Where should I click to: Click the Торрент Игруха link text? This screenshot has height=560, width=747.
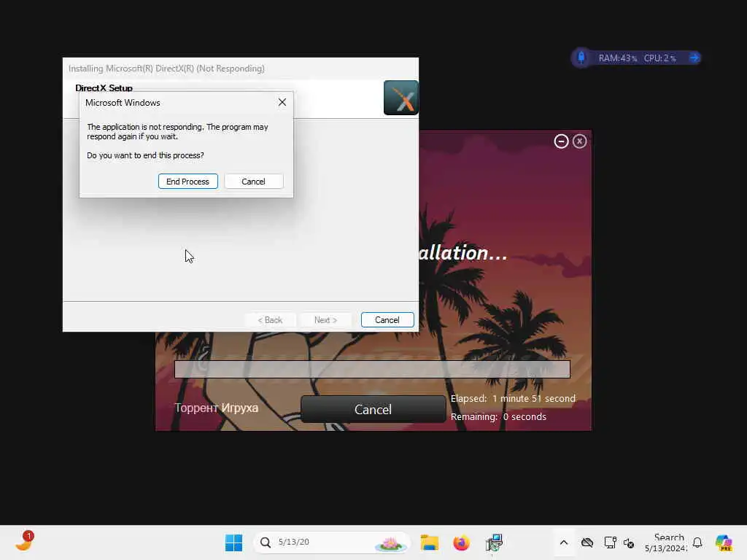(216, 408)
